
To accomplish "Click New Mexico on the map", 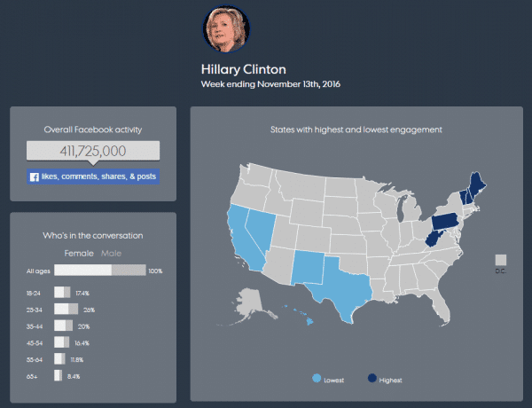I will pyautogui.click(x=309, y=268).
